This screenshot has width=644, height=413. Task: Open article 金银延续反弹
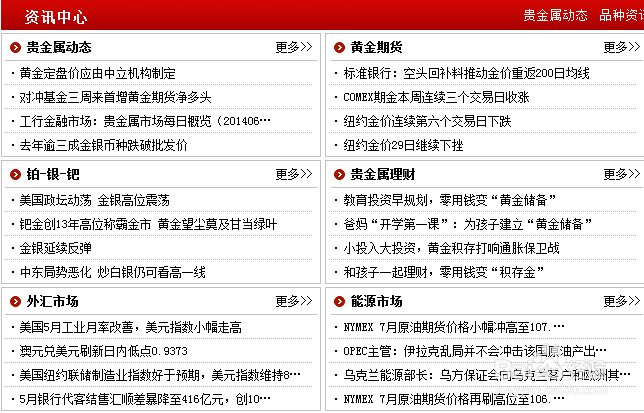(x=55, y=248)
